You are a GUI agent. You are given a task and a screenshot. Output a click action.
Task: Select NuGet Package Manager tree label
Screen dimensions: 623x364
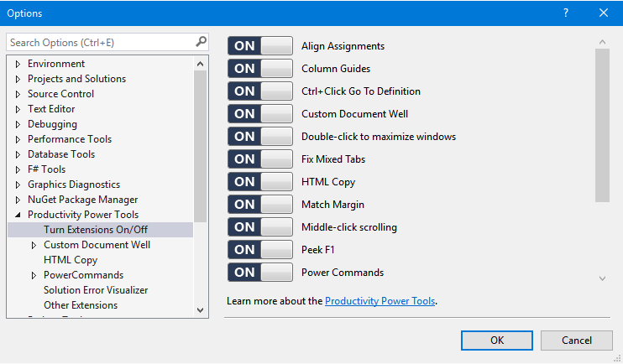(82, 200)
